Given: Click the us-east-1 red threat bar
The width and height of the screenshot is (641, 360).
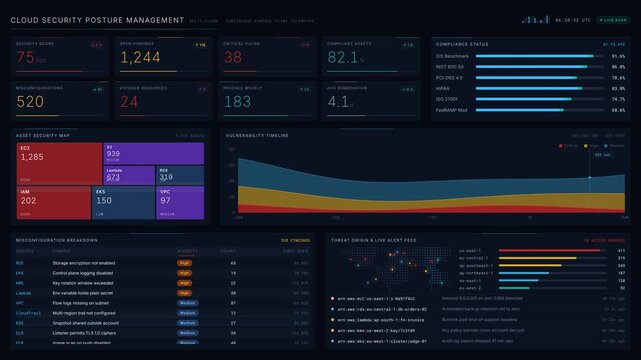Looking at the screenshot, I should 552,250.
